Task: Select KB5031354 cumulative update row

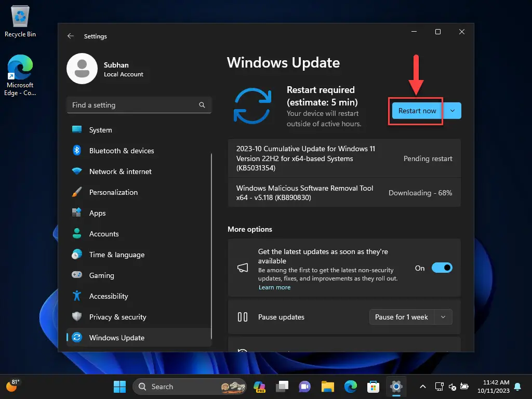Action: click(x=344, y=158)
